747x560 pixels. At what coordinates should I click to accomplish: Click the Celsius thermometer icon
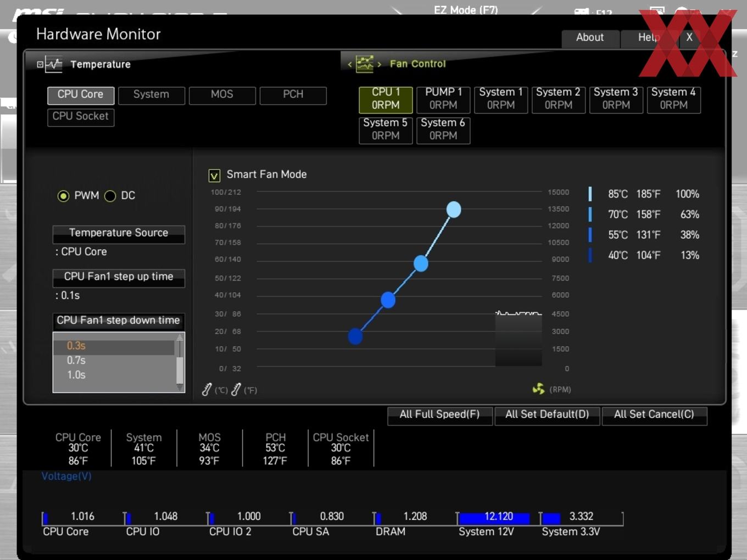pyautogui.click(x=207, y=390)
